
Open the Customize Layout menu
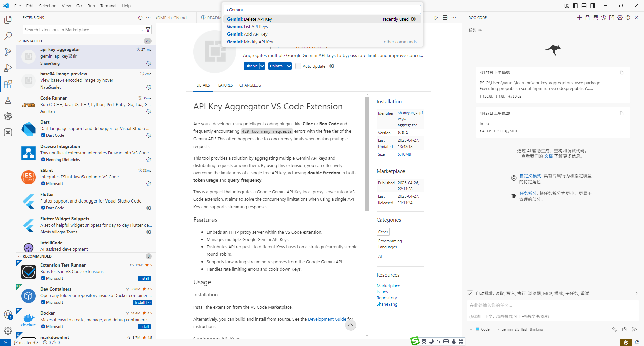[x=567, y=6]
